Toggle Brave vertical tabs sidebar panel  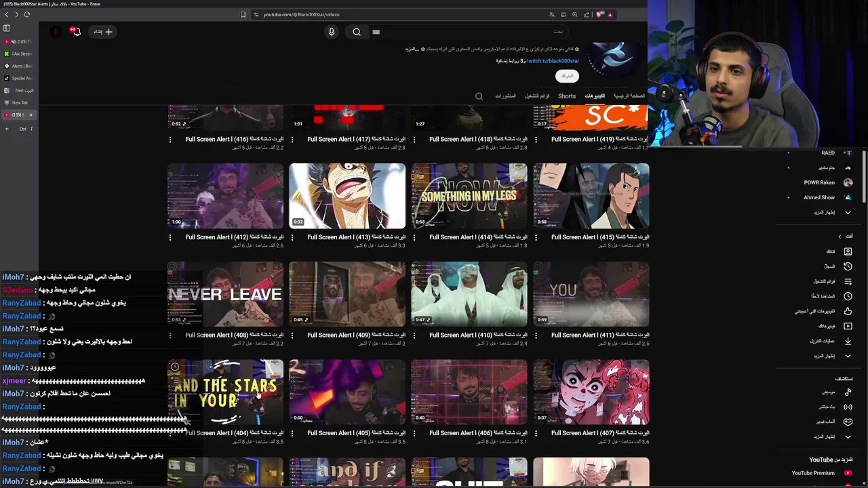point(7,28)
